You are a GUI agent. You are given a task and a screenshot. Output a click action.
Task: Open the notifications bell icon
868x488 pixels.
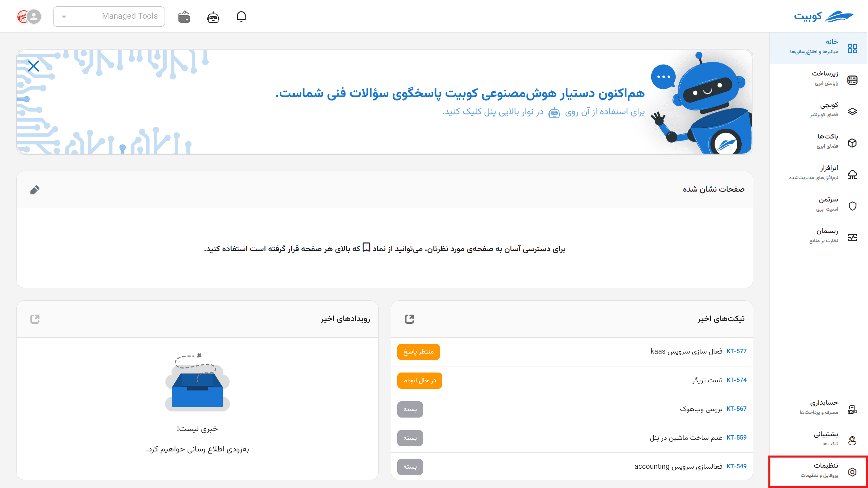coord(241,16)
